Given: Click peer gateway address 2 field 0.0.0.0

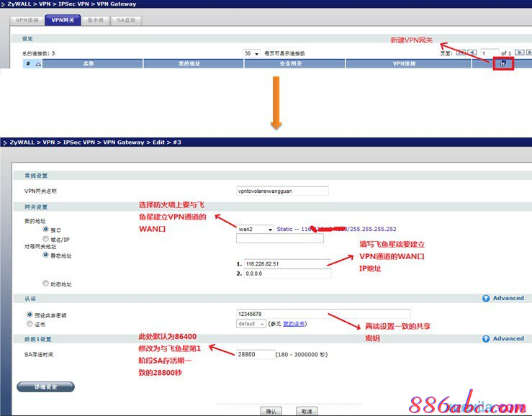Looking at the screenshot, I should (x=287, y=273).
